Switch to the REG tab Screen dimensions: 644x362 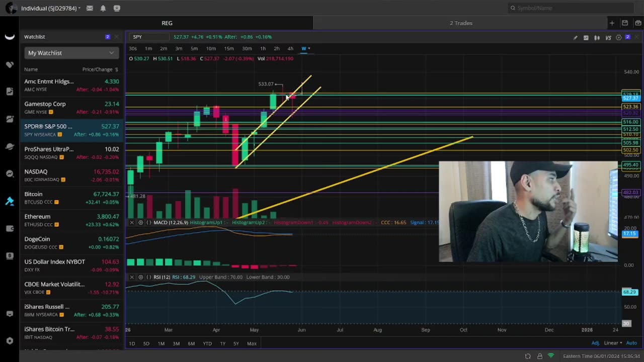click(167, 23)
